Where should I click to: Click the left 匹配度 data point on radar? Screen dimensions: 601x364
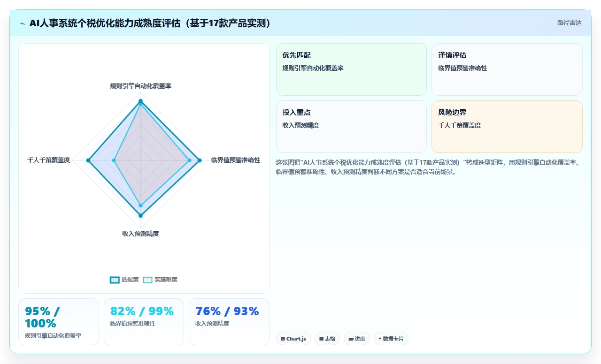(x=88, y=160)
